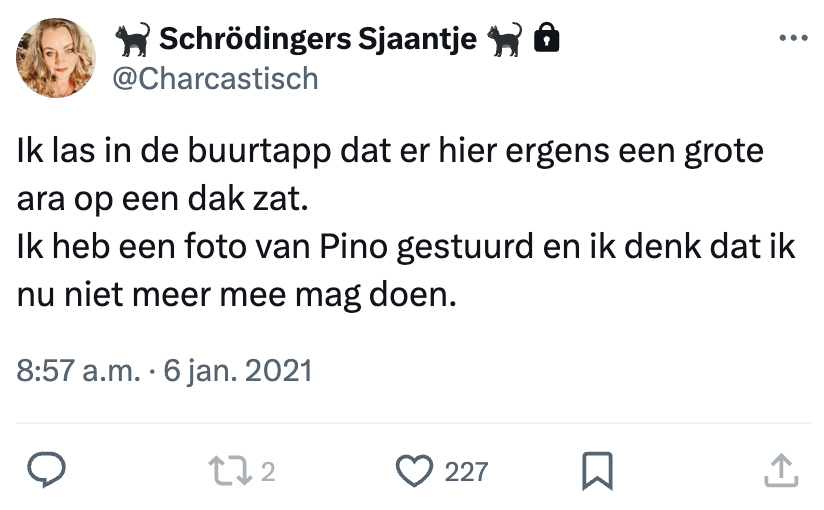824x510 pixels.
Task: Open the reply speech bubble icon
Action: tap(44, 470)
